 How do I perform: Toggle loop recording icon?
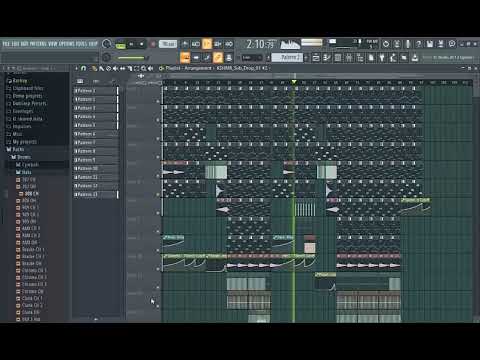coord(229,44)
